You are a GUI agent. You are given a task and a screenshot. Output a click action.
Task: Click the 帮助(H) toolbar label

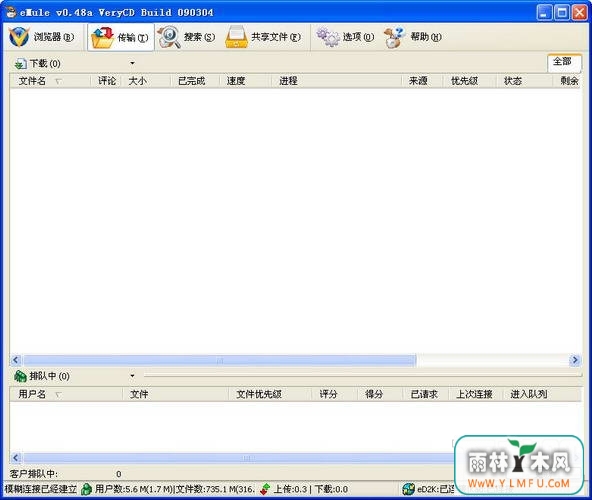(426, 37)
